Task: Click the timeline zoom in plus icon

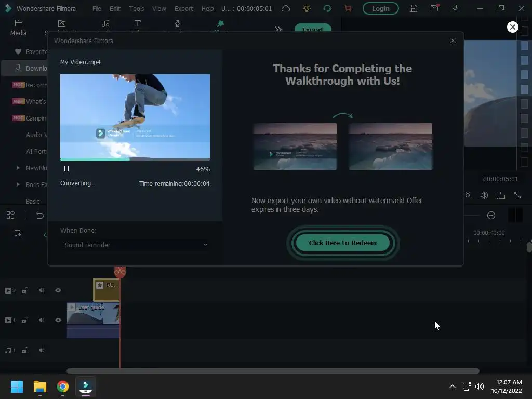Action: [x=491, y=216]
